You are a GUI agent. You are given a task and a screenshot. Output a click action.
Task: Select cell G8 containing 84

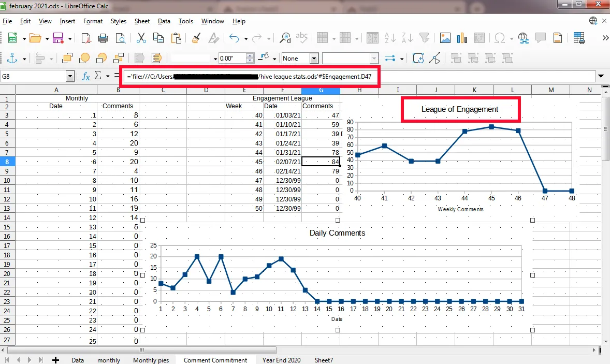click(x=321, y=162)
